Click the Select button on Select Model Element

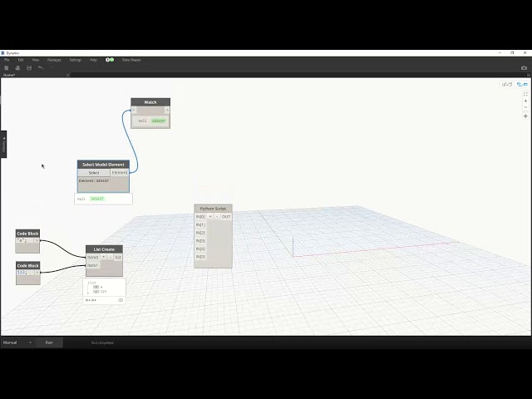click(x=94, y=173)
